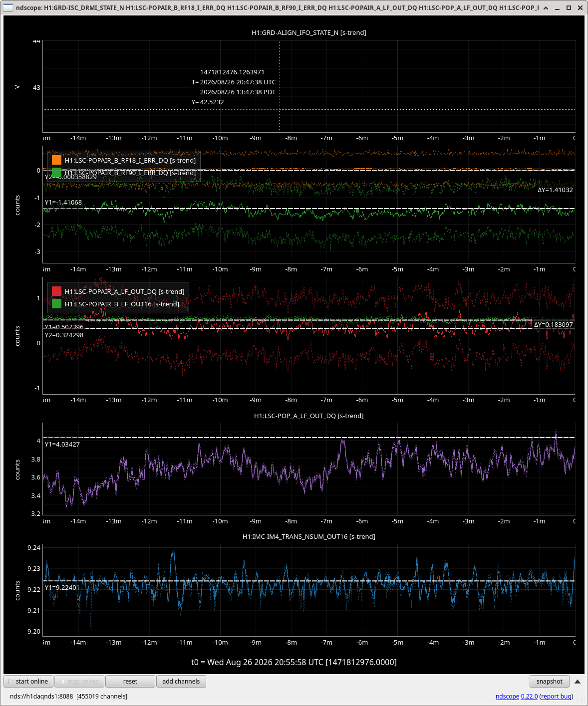
Task: Reset the plot view
Action: pyautogui.click(x=130, y=681)
